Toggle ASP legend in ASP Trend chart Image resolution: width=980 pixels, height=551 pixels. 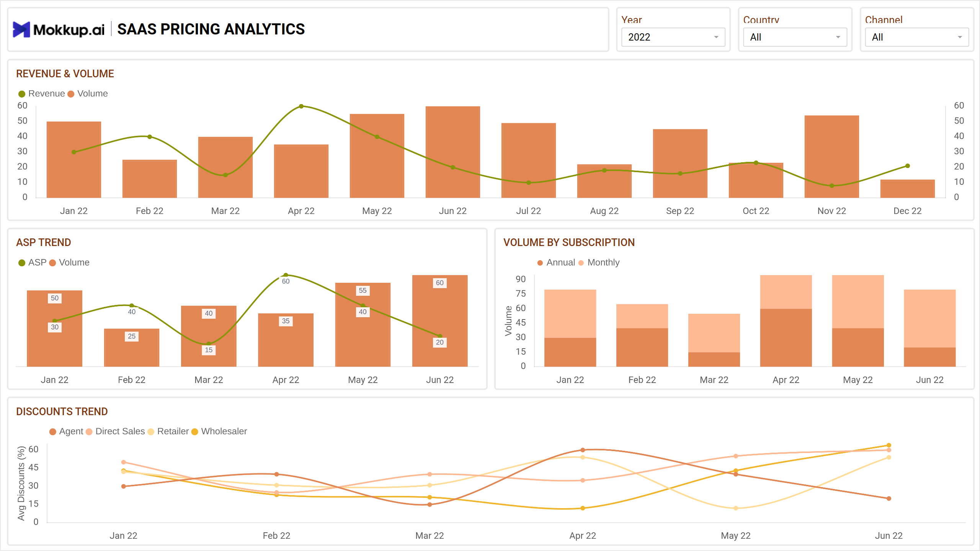33,262
